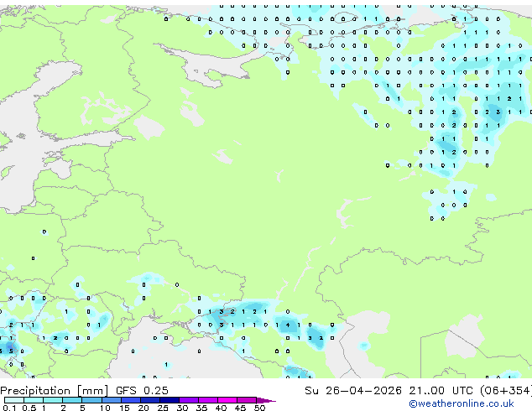Image resolution: width=532 pixels, height=411 pixels.
Task: Click the legend value "30"
Action: pos(182,408)
